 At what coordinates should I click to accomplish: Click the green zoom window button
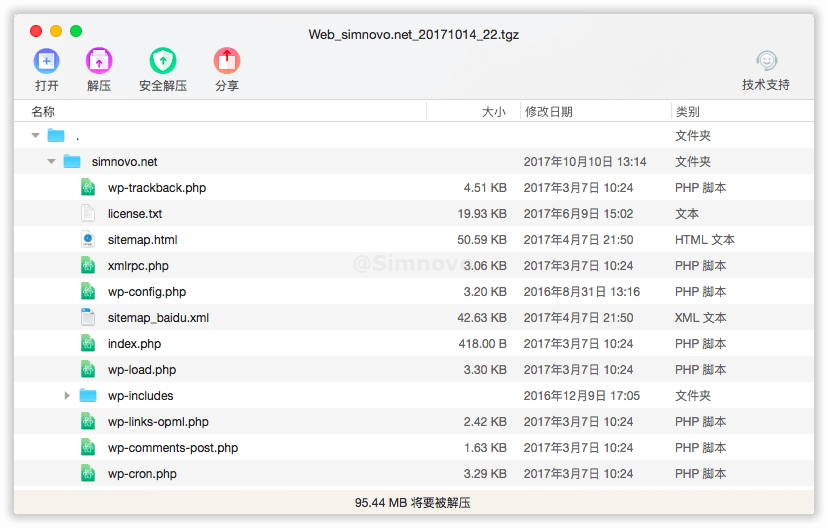[x=76, y=31]
